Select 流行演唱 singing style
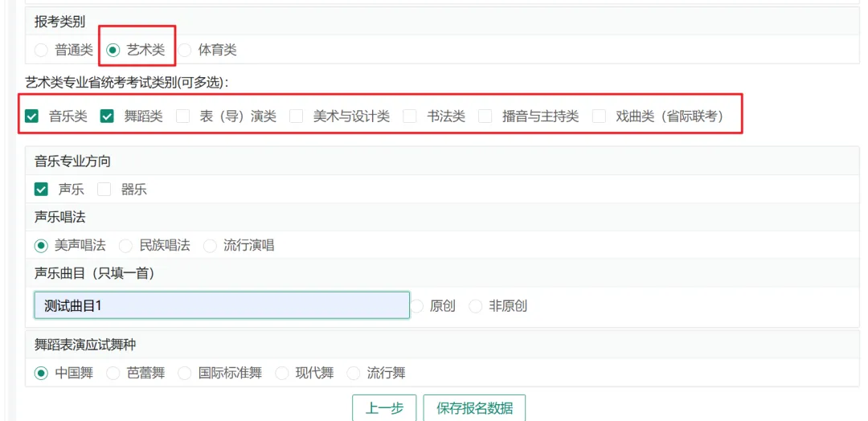The width and height of the screenshot is (868, 421). (x=210, y=246)
